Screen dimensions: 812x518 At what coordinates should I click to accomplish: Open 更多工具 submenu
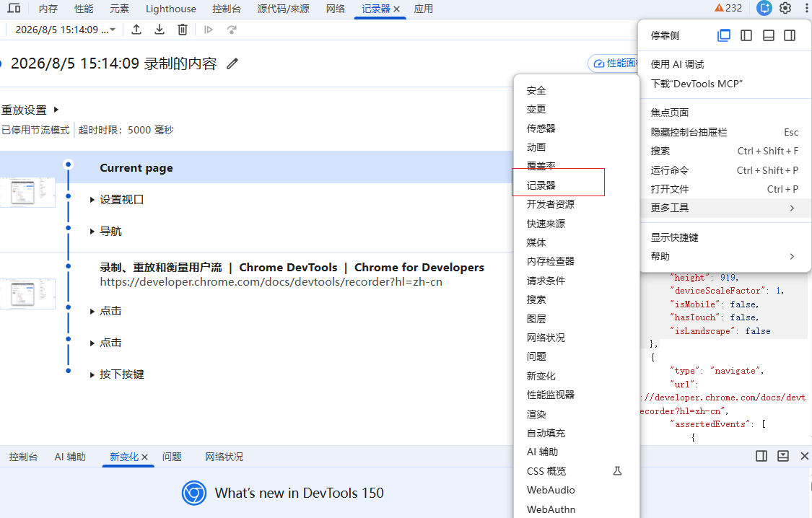click(x=725, y=208)
